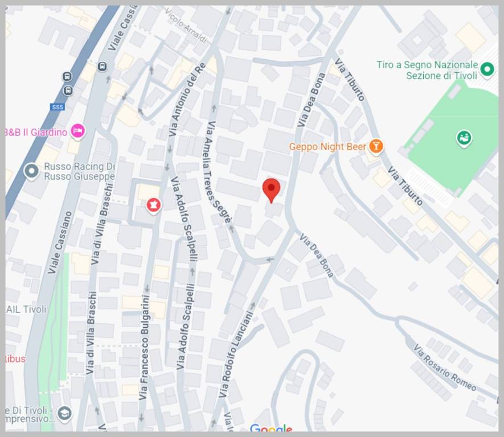This screenshot has width=504, height=437.
Task: Click the Tiro a Segno Nazionale label
Action: pyautogui.click(x=427, y=70)
